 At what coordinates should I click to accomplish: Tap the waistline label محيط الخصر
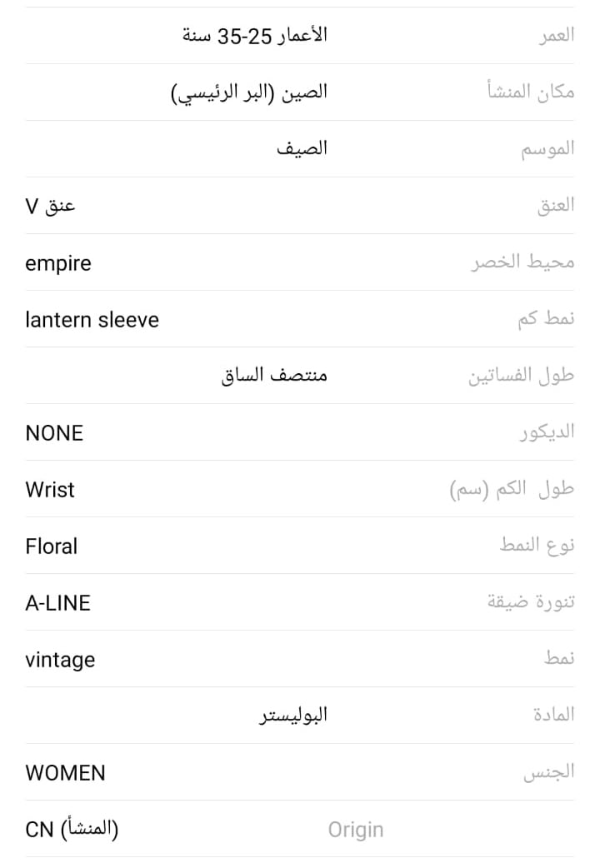(x=522, y=263)
